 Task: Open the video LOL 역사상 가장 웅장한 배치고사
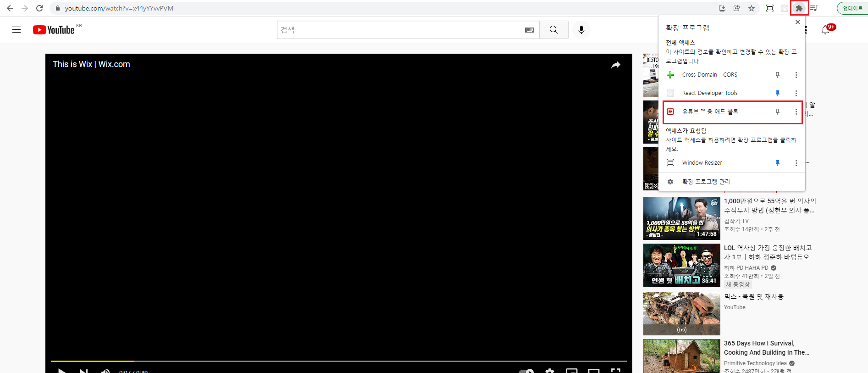768,252
